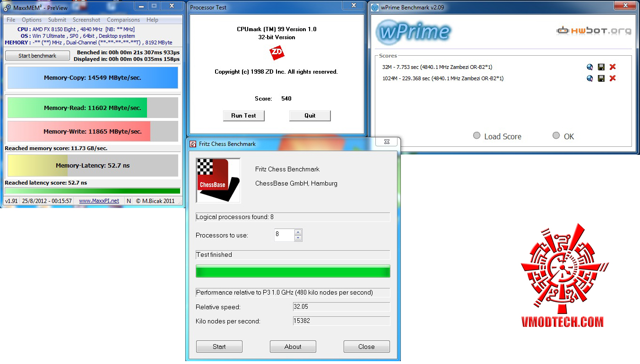The width and height of the screenshot is (640, 364).
Task: Click the Memory-Copy 14549 MByte/sec bar
Action: pos(93,78)
